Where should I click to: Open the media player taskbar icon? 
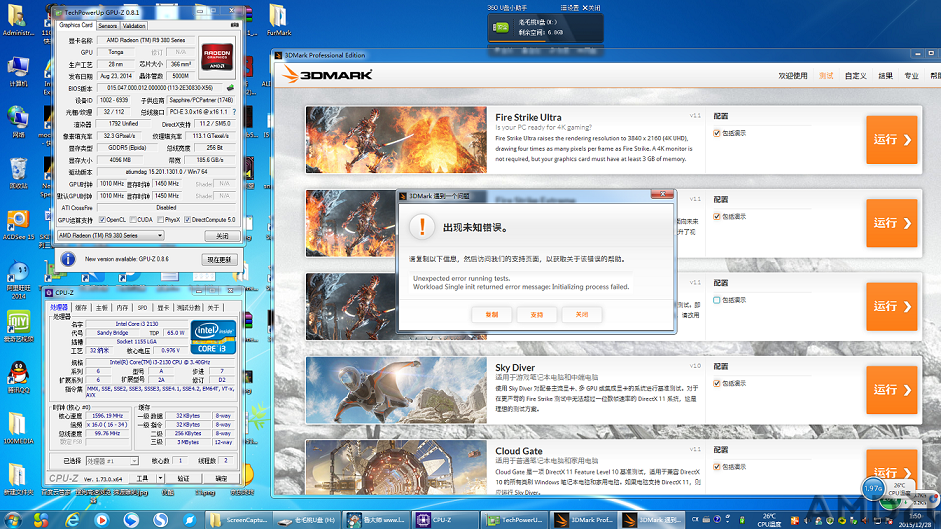(x=101, y=520)
